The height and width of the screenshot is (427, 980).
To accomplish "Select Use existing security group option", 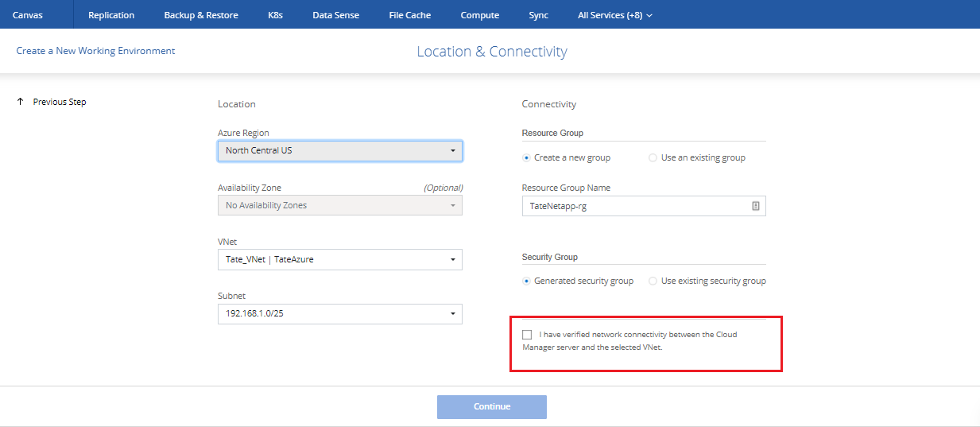I will click(x=653, y=281).
